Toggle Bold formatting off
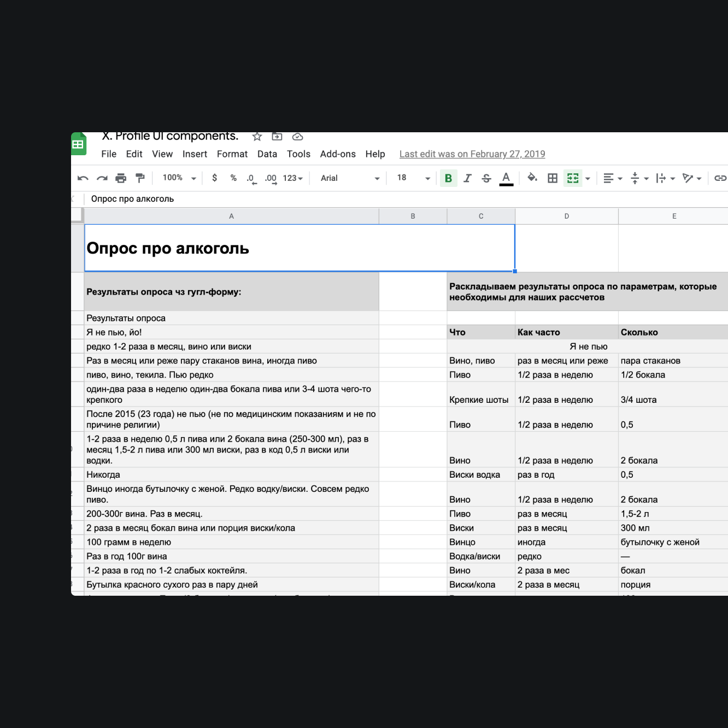This screenshot has height=728, width=728. click(448, 178)
